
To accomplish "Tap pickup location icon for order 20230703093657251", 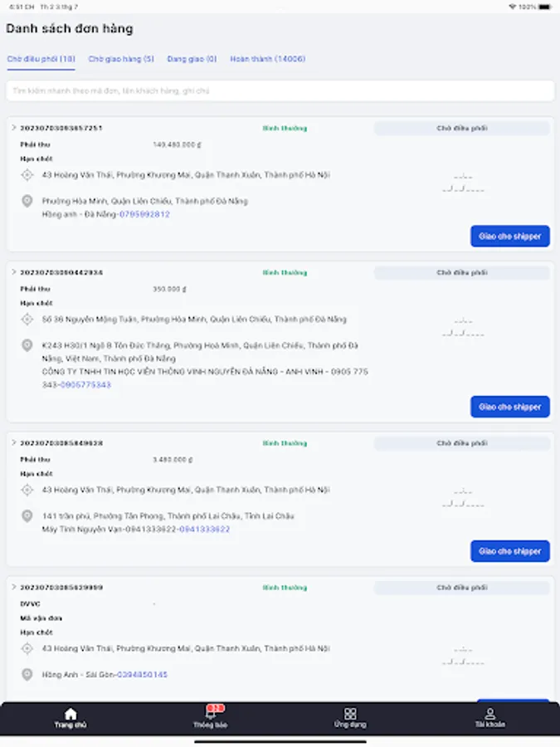I will tap(27, 175).
